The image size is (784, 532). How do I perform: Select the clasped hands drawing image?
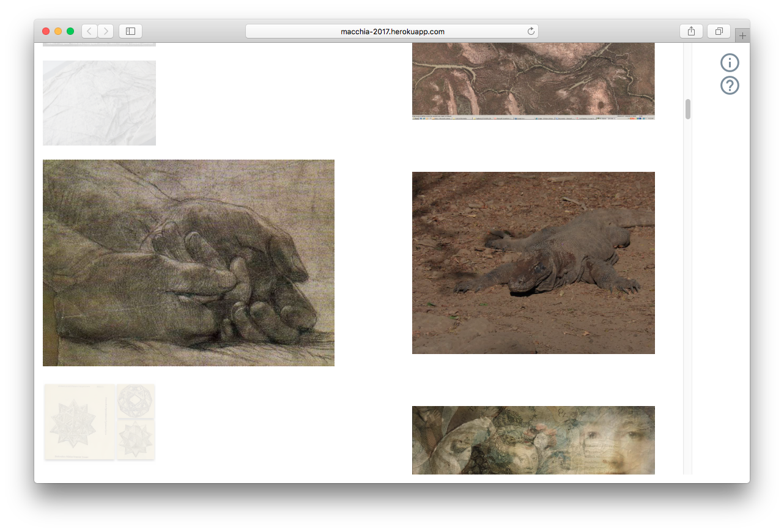click(188, 263)
